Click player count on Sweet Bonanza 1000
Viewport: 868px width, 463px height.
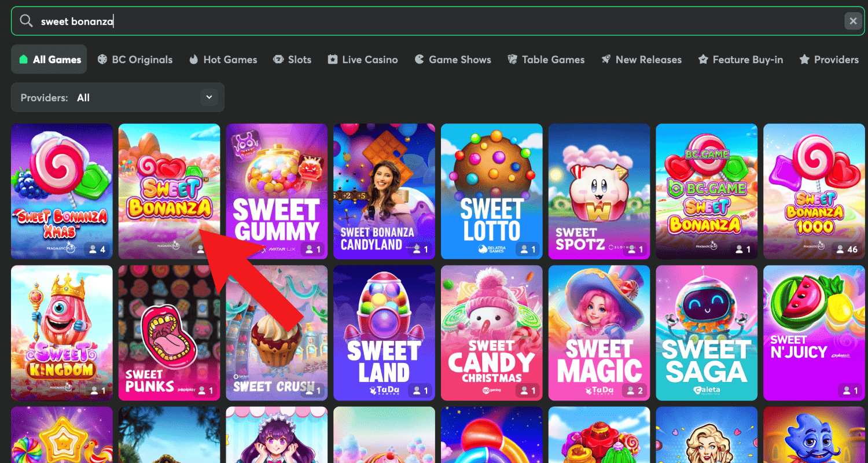(846, 249)
